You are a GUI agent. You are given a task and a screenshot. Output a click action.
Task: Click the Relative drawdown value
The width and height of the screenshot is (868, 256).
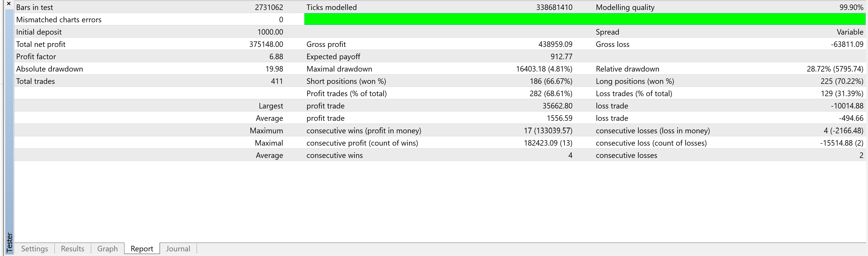pyautogui.click(x=835, y=69)
